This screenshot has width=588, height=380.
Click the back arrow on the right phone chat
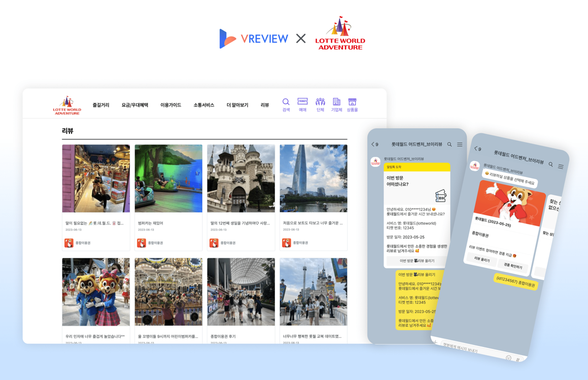[x=476, y=148]
